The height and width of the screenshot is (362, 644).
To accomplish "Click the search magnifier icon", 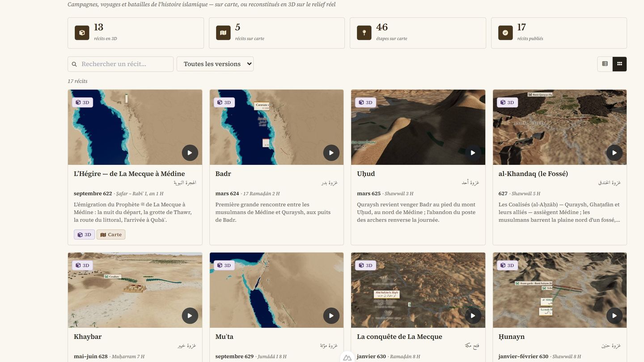I will (x=74, y=64).
